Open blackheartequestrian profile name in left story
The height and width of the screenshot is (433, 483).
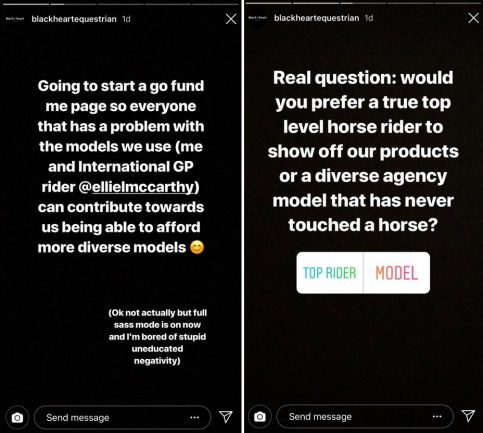point(74,19)
